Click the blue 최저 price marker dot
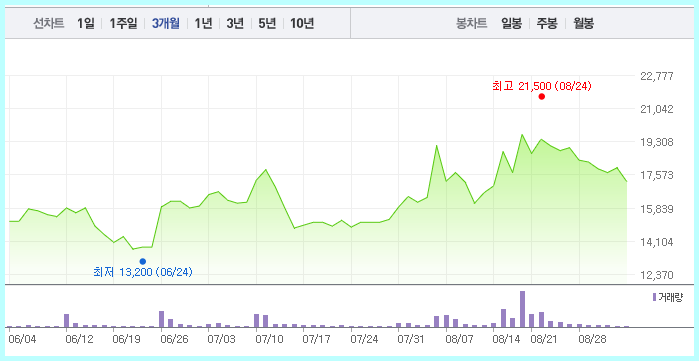This screenshot has height=361, width=699. (x=143, y=261)
